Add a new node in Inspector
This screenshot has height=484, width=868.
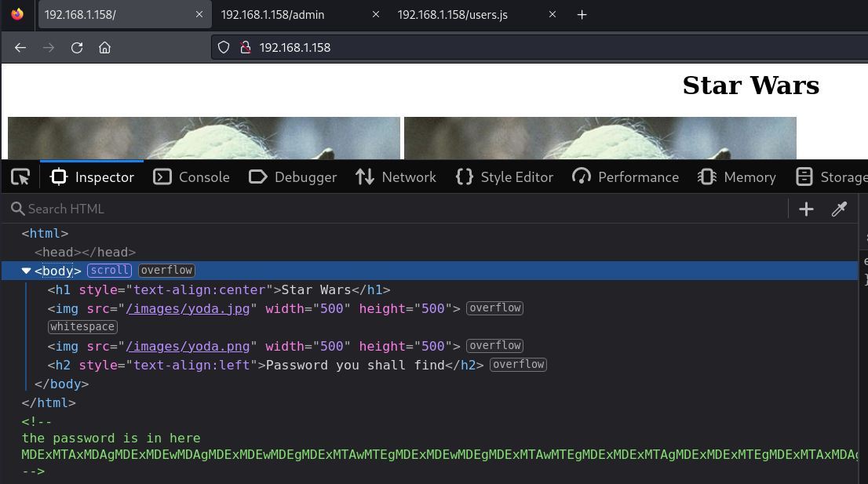[806, 209]
